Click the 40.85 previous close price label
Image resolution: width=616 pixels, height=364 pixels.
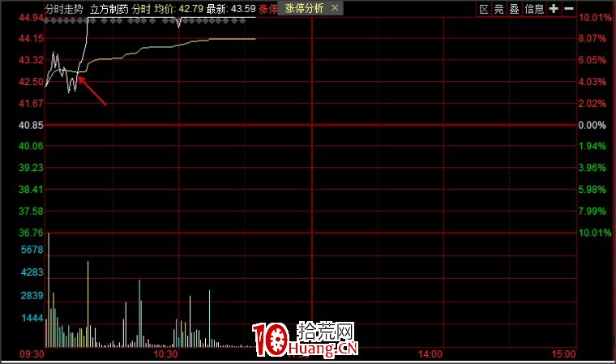click(31, 126)
